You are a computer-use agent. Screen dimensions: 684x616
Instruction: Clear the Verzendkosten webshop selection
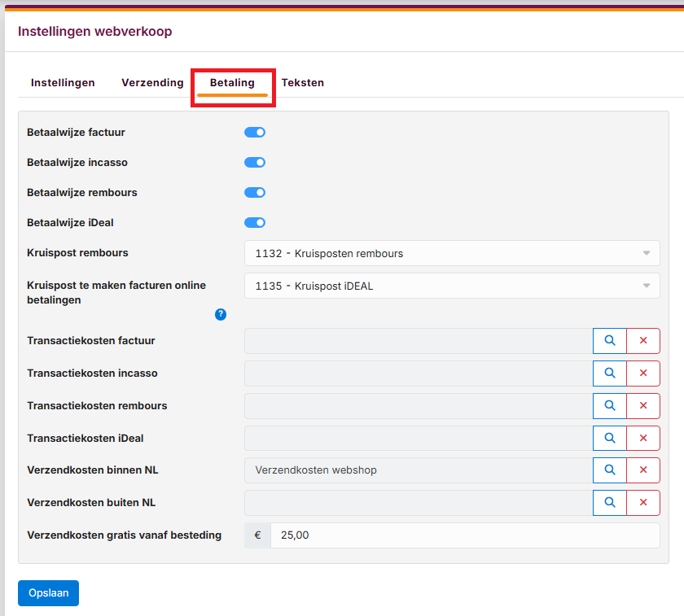click(642, 470)
